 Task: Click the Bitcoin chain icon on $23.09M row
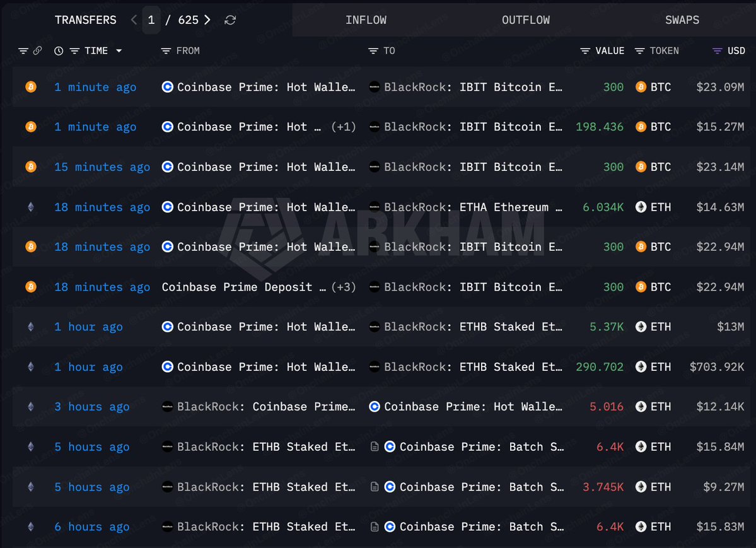click(31, 87)
